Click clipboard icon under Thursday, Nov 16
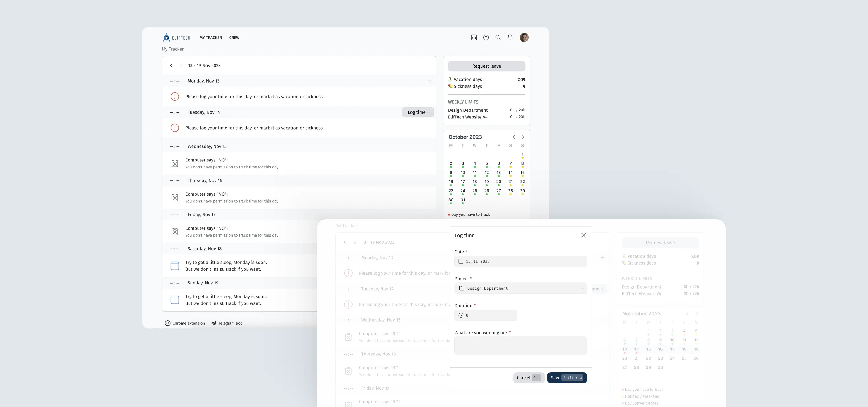Screen dimensions: 868x407 pyautogui.click(x=175, y=197)
